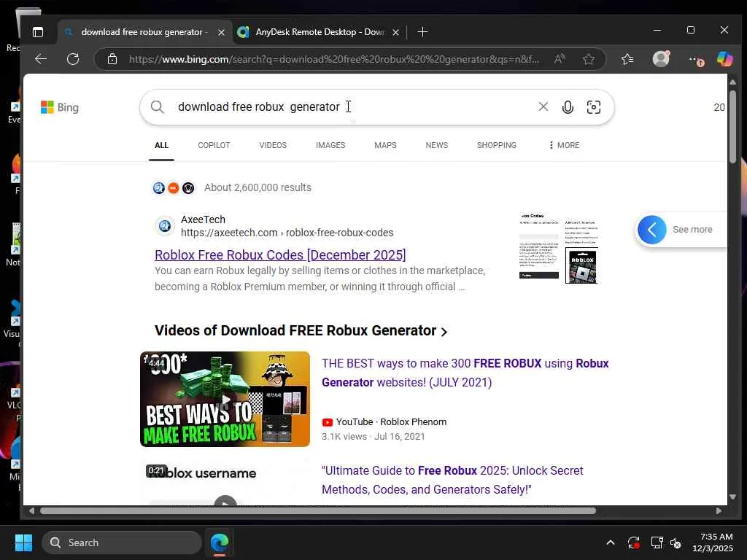Select the download free robux generator tab
747x560 pixels.
(x=145, y=32)
